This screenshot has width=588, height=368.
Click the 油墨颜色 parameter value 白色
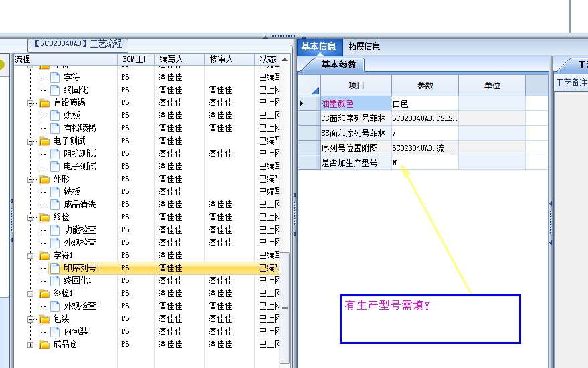(x=425, y=104)
